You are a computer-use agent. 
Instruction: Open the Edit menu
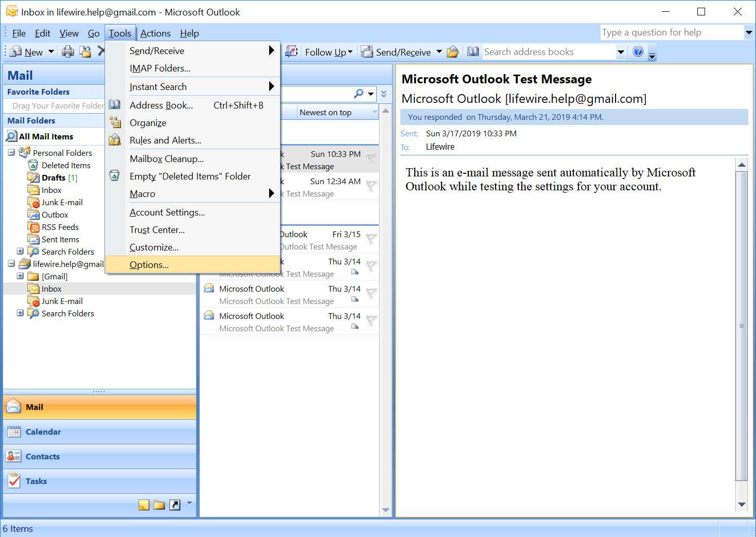42,33
